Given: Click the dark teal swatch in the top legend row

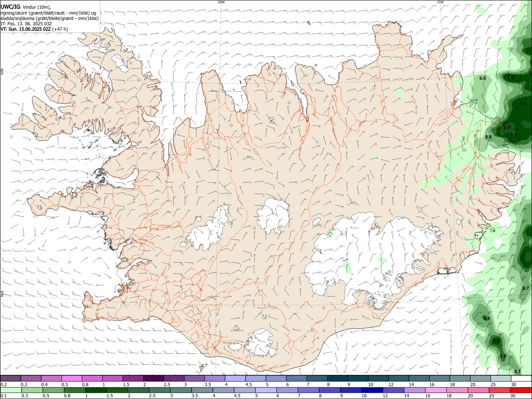Looking at the screenshot, I should (337, 378).
